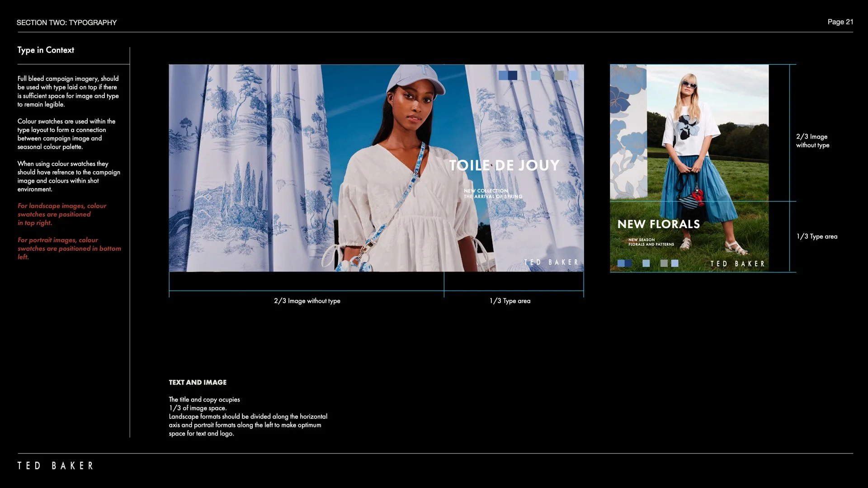Screen dimensions: 868x488
Task: Click the '1/3 Type area' label under landscape image
Action: coord(510,301)
